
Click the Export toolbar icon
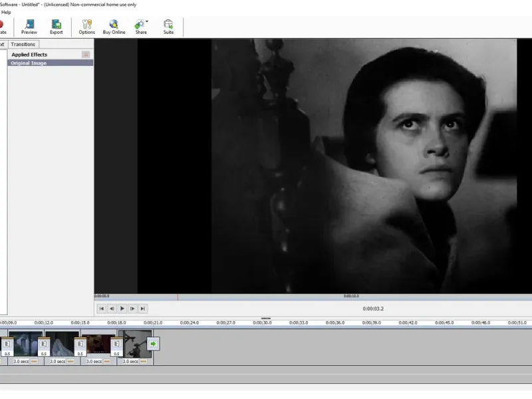click(x=57, y=27)
